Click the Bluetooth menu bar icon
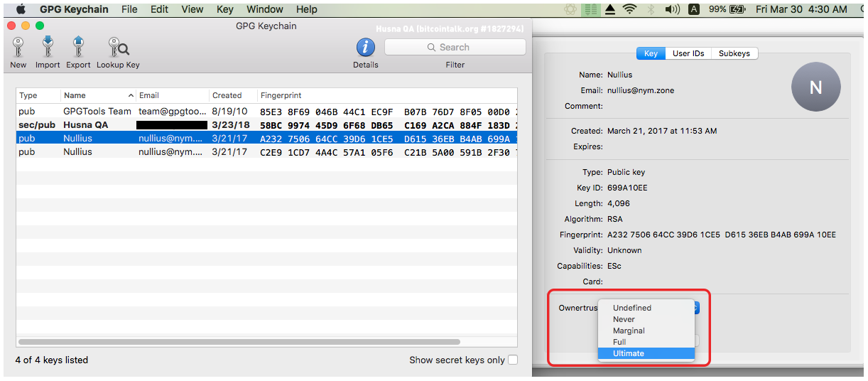Screen dimensions: 868x381 pos(651,9)
